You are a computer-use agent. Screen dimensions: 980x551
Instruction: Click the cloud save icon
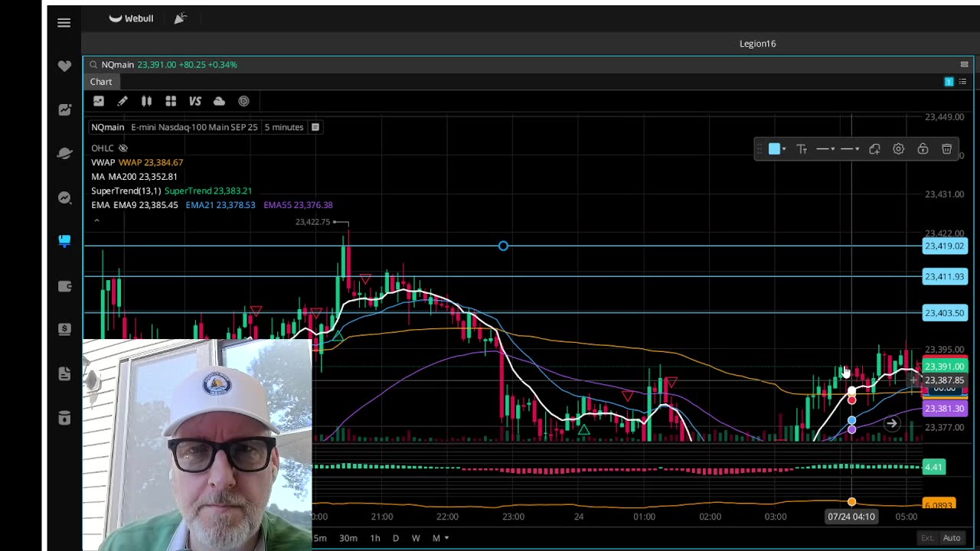(219, 101)
